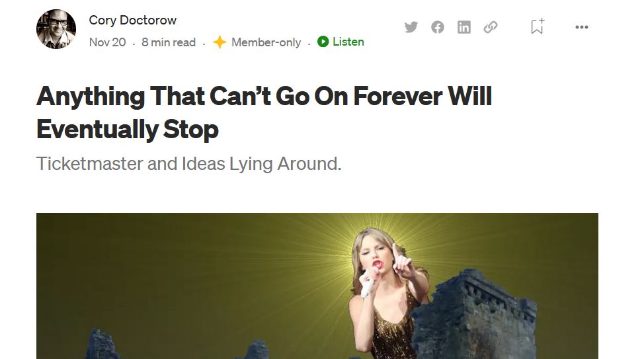Image resolution: width=644 pixels, height=359 pixels.
Task: Visit the Cory Doctorow author name link
Action: 133,20
